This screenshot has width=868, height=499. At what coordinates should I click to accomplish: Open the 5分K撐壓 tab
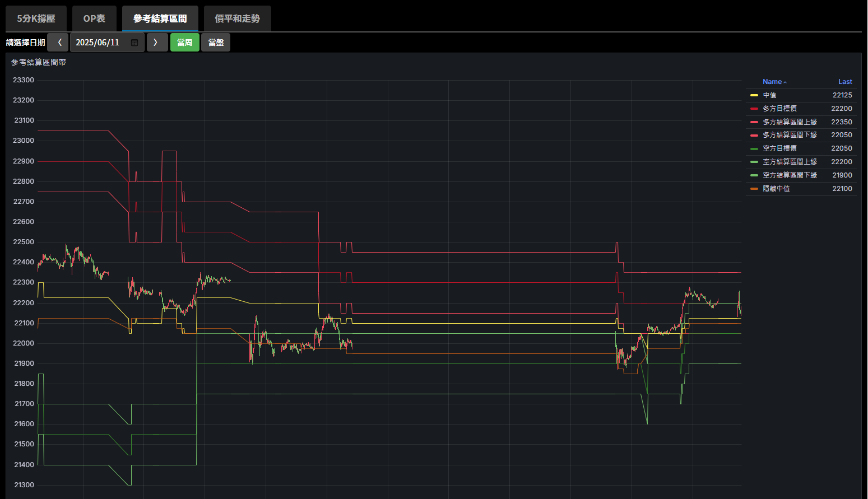click(x=36, y=18)
